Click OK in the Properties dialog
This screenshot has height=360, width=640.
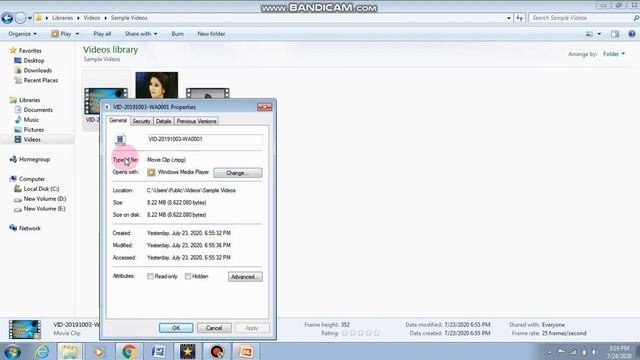176,328
